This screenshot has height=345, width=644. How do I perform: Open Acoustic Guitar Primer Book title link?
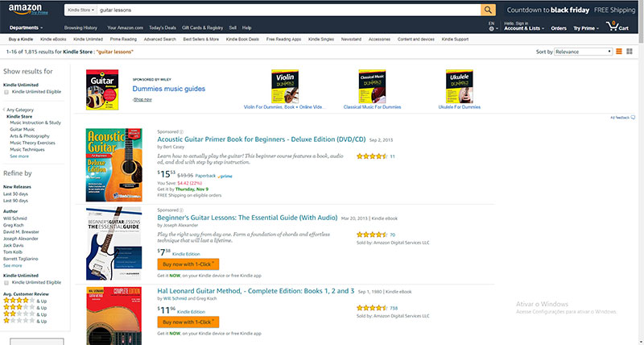coord(261,139)
